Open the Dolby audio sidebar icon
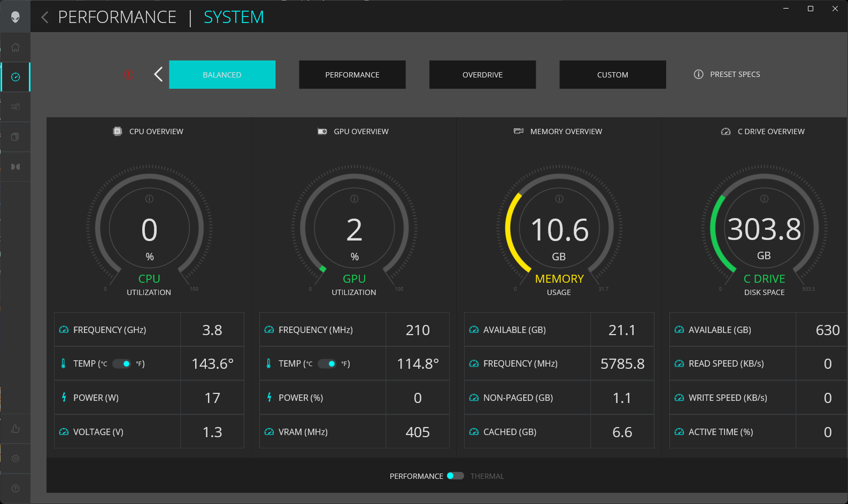 16,167
